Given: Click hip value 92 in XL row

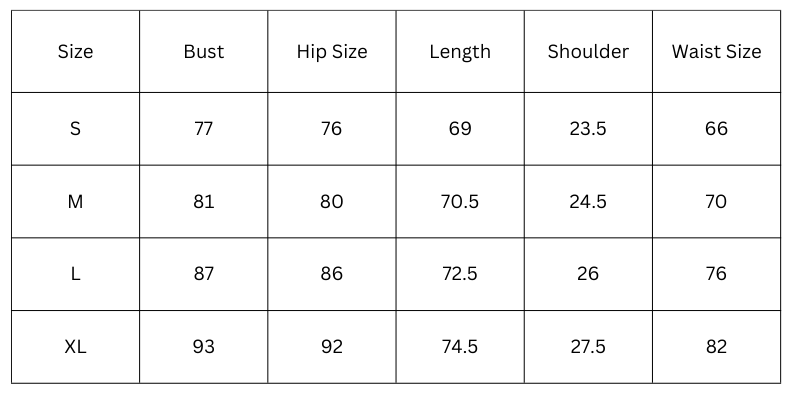Looking at the screenshot, I should pyautogui.click(x=332, y=347).
